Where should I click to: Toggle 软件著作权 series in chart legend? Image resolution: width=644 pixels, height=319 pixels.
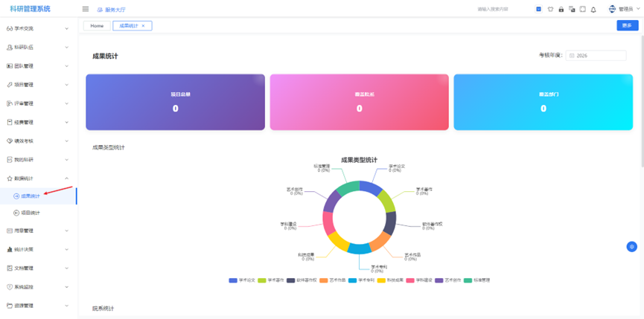click(x=300, y=280)
